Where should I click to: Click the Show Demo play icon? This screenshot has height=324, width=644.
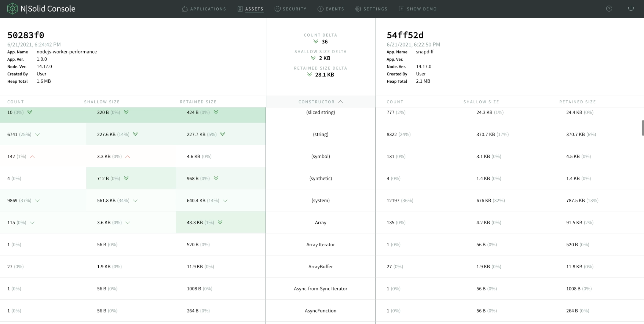[401, 9]
